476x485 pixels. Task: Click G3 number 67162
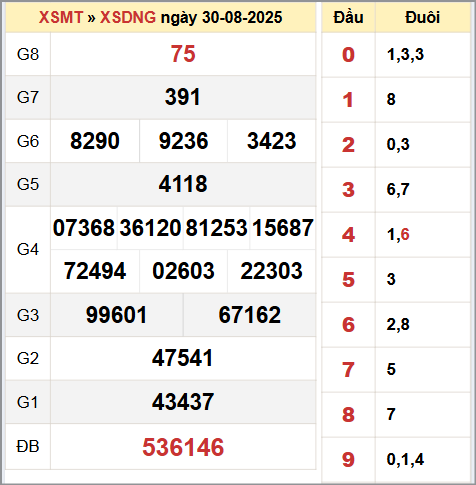[250, 315]
